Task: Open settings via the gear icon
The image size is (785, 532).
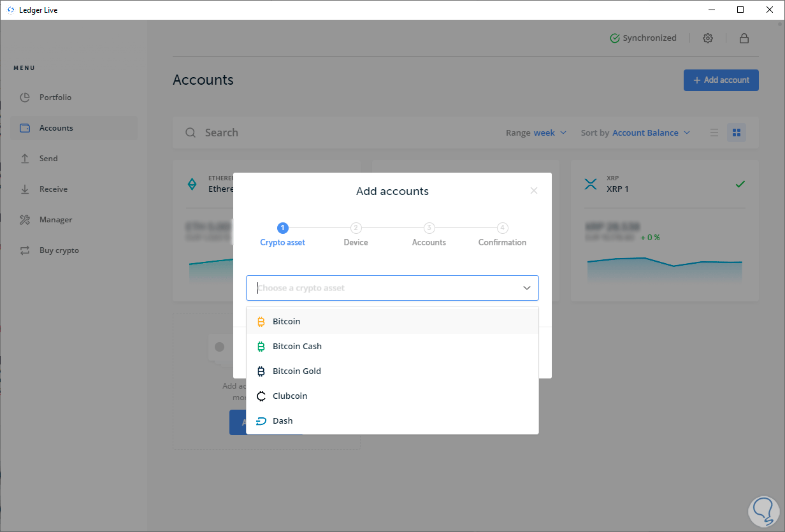Action: pos(708,38)
